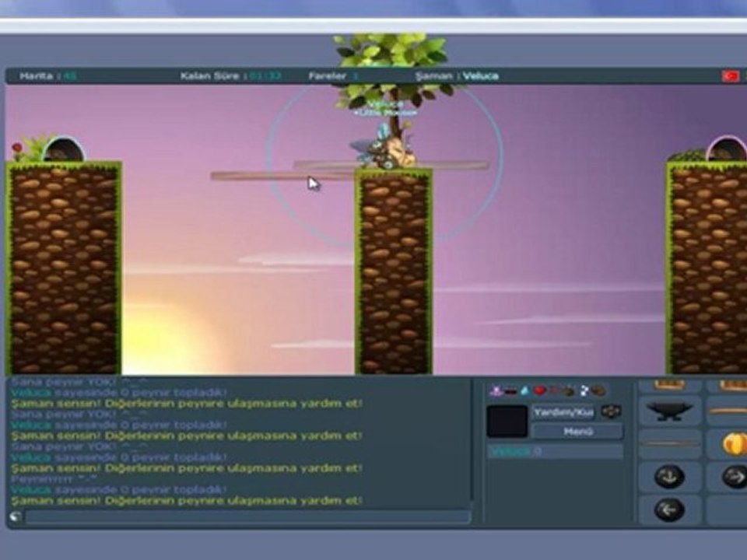Select Veluca in the player score list
The width and height of the screenshot is (747, 560).
(x=556, y=451)
